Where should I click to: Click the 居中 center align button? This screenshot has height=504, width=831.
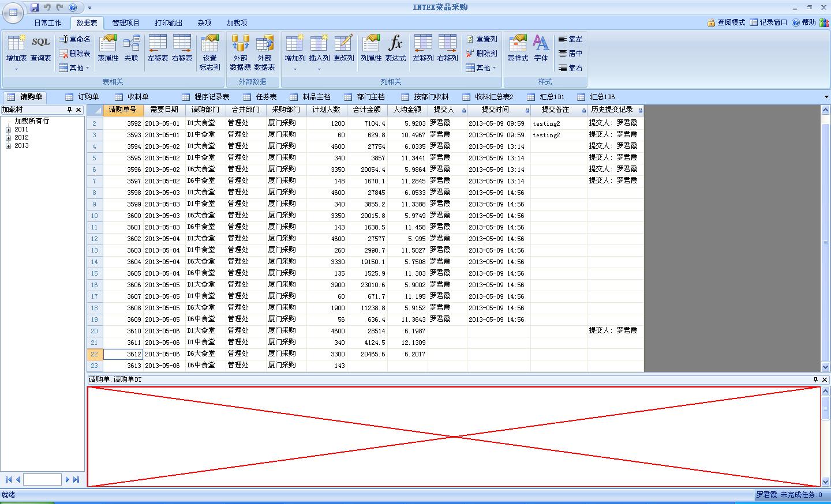pos(570,54)
